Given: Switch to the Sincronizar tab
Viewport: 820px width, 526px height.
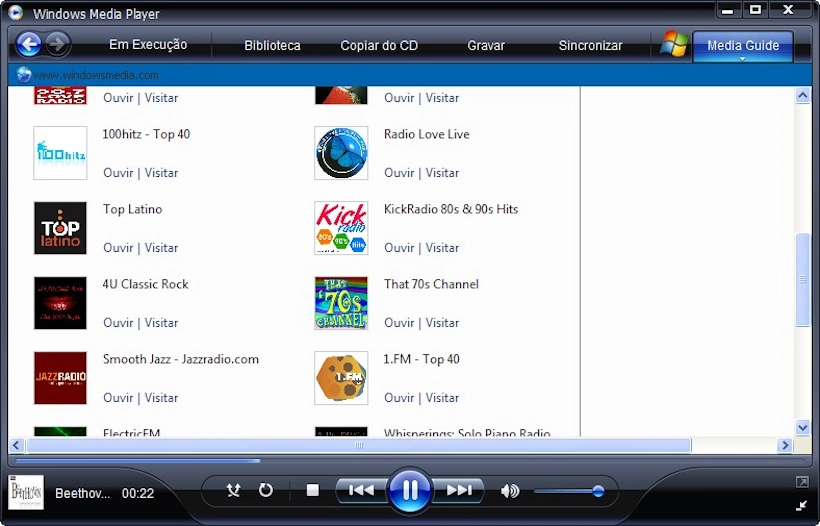Looking at the screenshot, I should pos(590,46).
